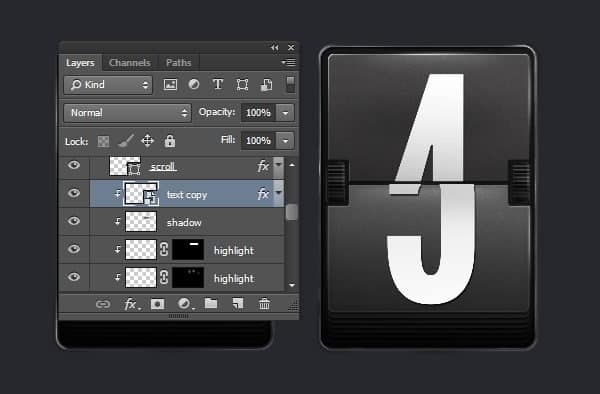Add a layer mask

(x=158, y=304)
